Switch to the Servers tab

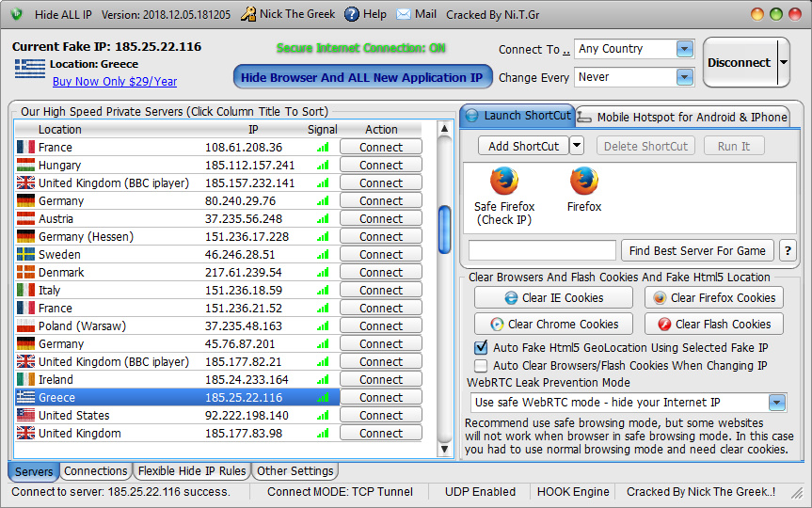point(34,471)
